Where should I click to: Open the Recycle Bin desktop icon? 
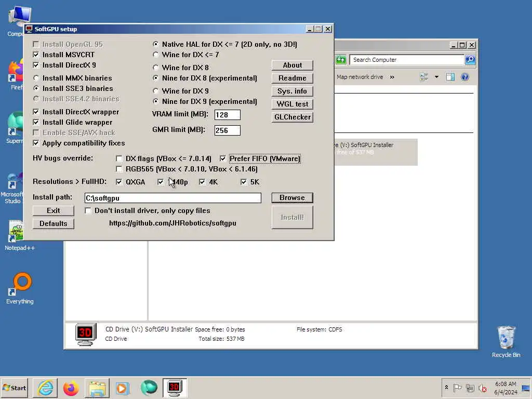click(506, 342)
